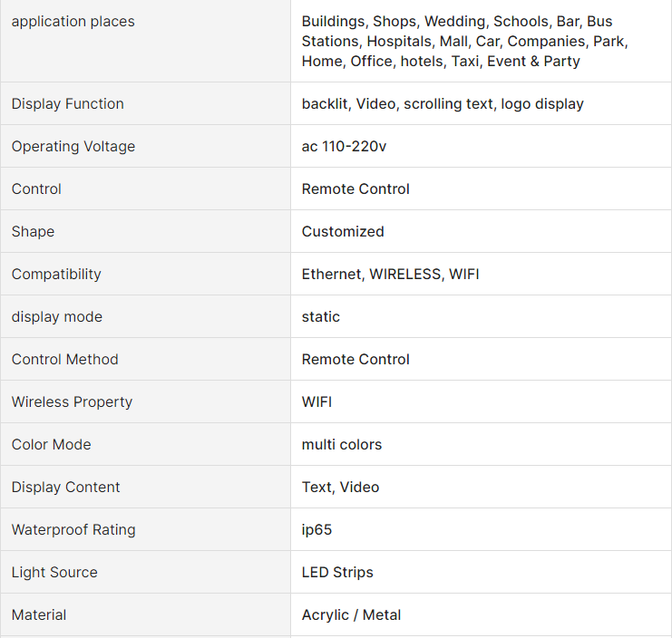Click the 'multi colors' value

[342, 445]
